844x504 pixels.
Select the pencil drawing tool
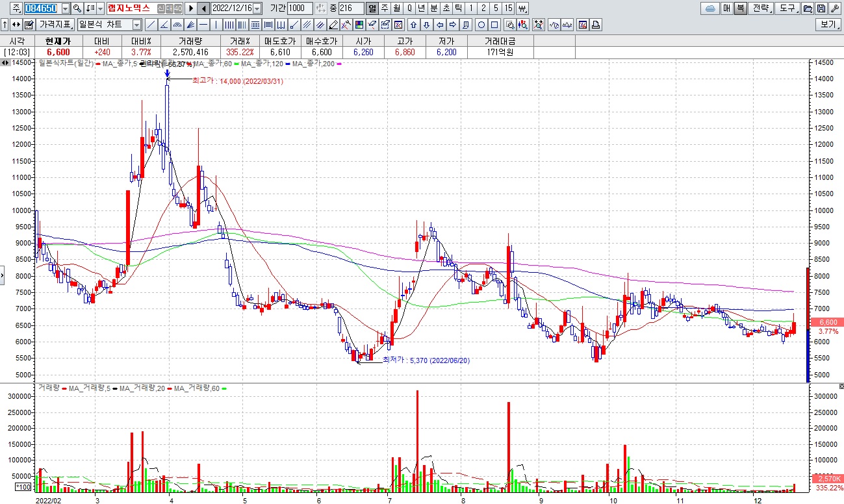(333, 25)
